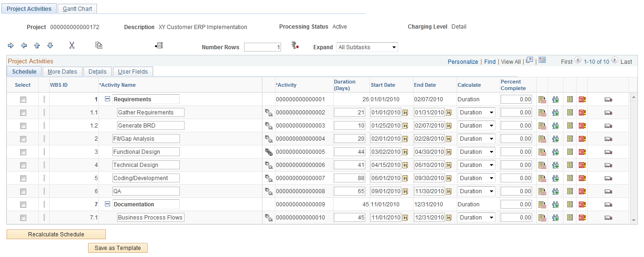Select the QA row checkbox
This screenshot has height=257, width=644.
tap(23, 192)
